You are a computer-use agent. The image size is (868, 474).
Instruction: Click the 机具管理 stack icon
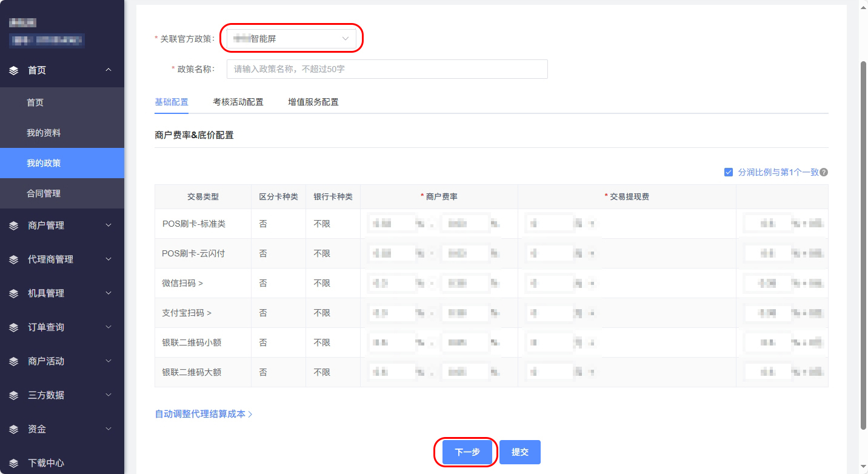14,293
